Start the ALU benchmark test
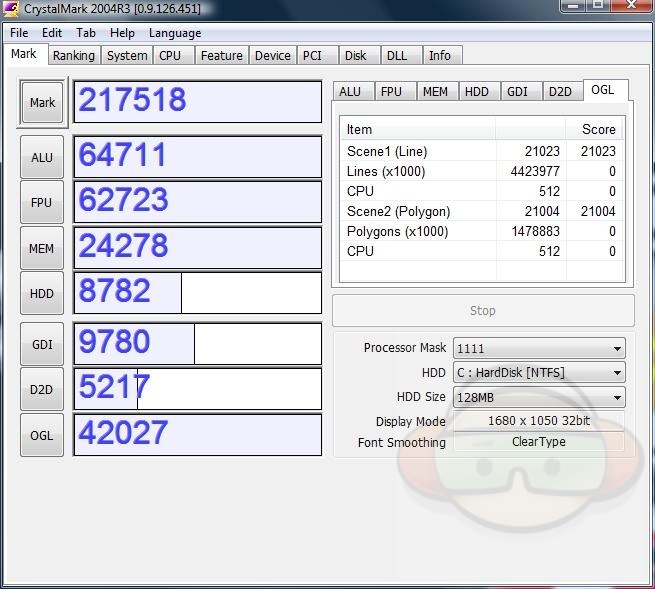 click(42, 158)
